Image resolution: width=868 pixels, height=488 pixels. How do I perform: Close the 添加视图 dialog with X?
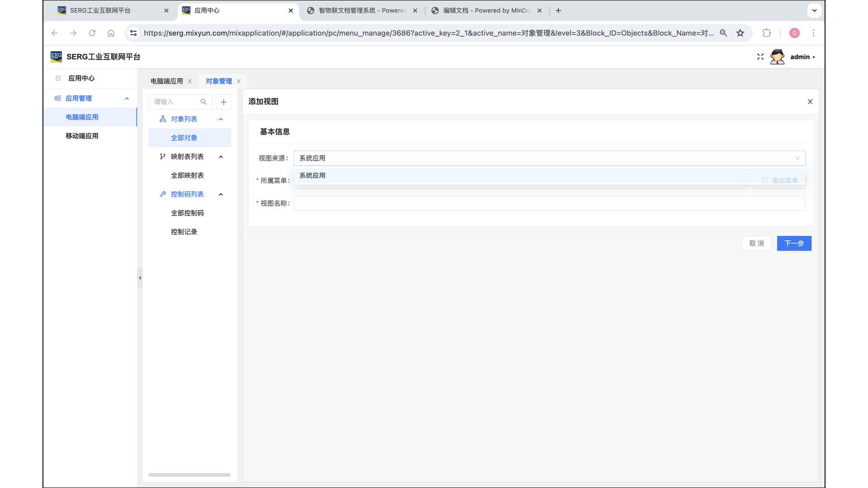tap(810, 102)
